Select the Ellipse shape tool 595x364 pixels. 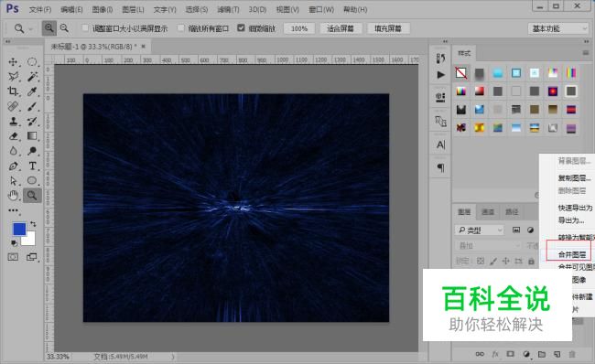click(x=32, y=180)
